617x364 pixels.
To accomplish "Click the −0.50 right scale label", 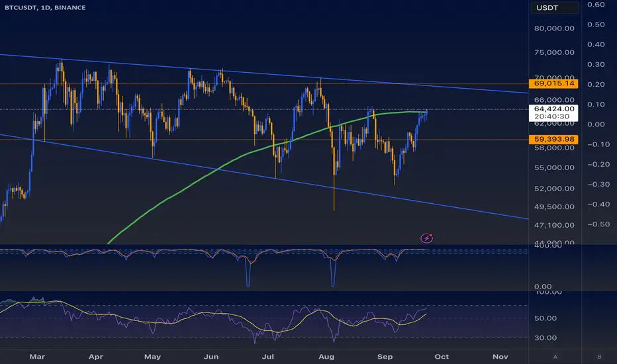I will click(598, 224).
